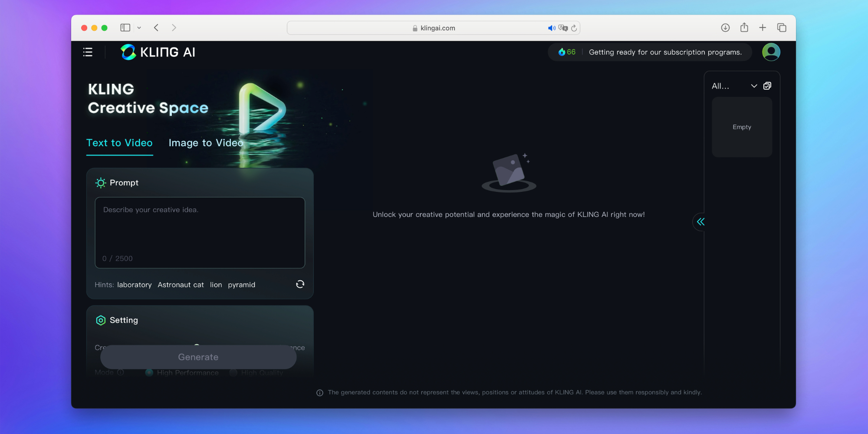
Task: Reload the page
Action: (574, 28)
